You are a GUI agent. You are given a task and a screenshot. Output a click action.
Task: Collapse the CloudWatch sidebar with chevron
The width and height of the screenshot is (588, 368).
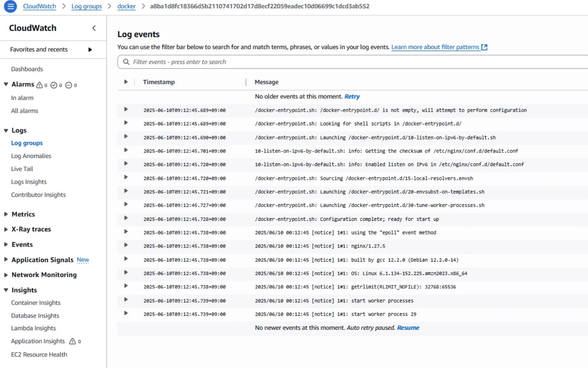tap(94, 28)
